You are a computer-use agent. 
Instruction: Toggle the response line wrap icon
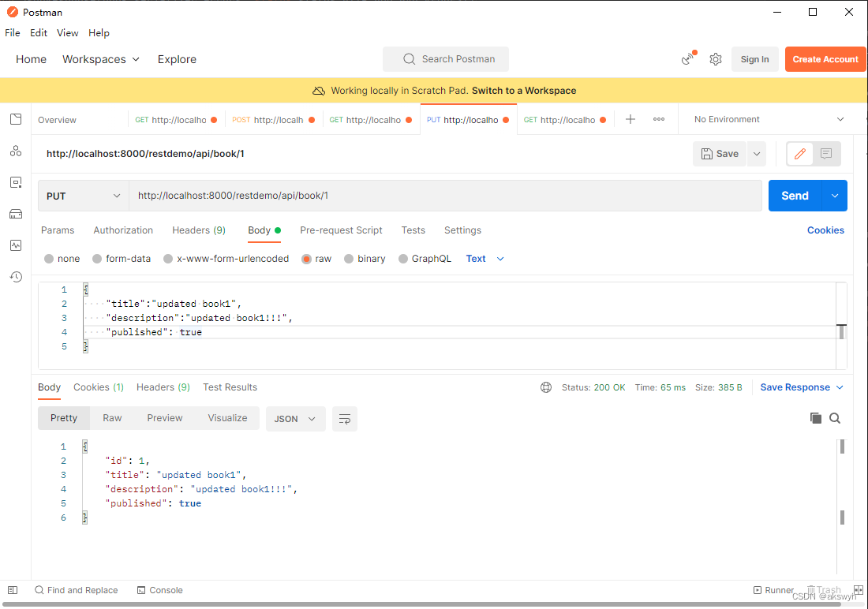click(344, 419)
